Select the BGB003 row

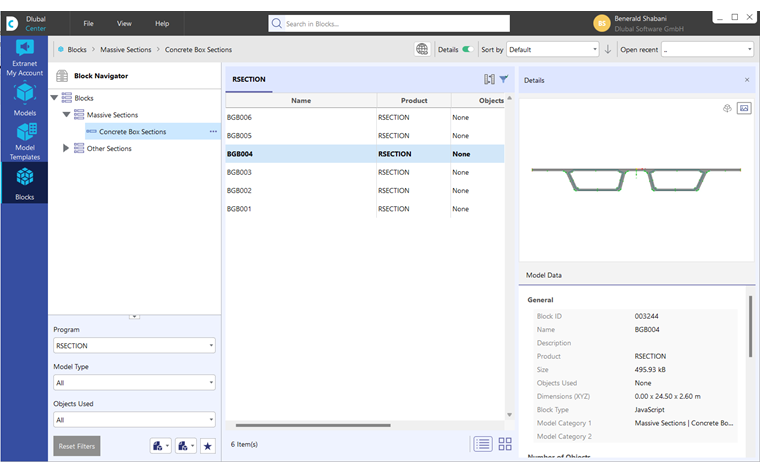[x=364, y=172]
